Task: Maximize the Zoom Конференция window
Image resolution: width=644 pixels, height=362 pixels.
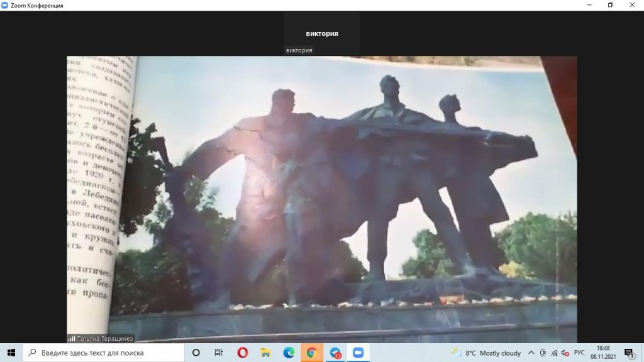Action: point(610,5)
